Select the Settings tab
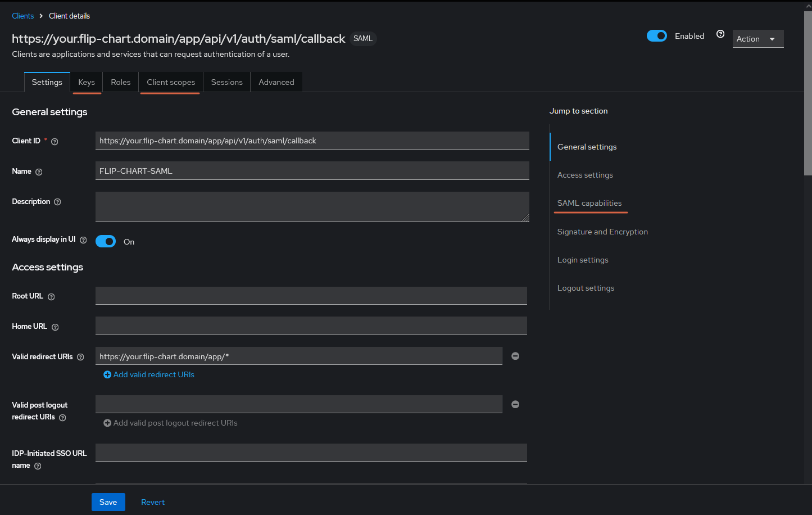The width and height of the screenshot is (812, 515). [x=47, y=82]
